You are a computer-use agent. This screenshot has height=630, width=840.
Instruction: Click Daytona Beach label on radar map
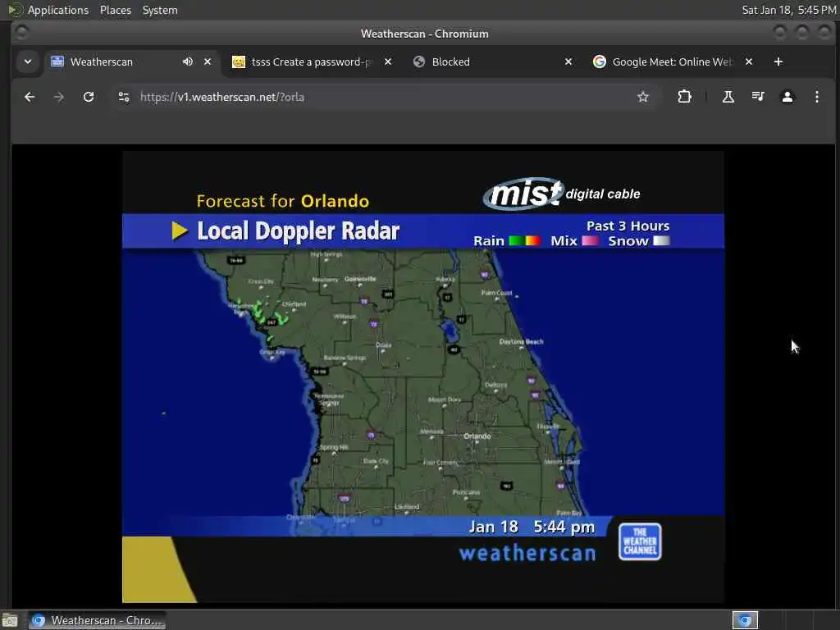(521, 342)
